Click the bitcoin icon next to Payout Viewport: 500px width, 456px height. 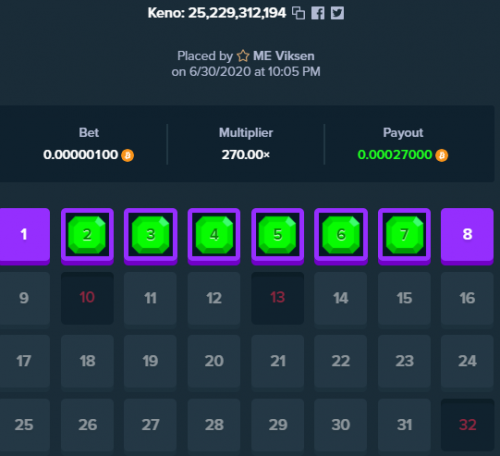pyautogui.click(x=442, y=155)
